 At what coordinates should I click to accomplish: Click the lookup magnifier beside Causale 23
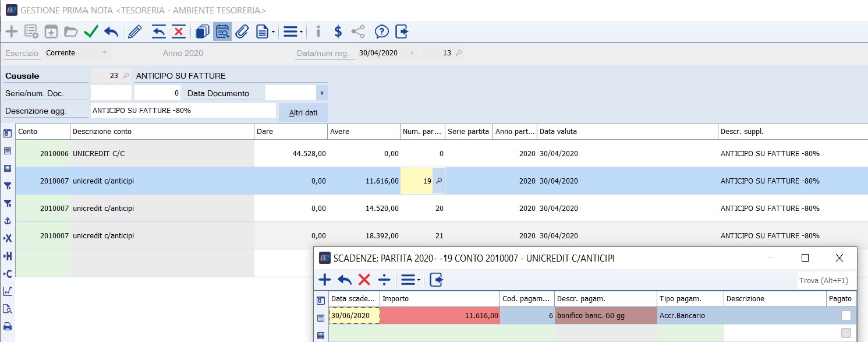[126, 76]
